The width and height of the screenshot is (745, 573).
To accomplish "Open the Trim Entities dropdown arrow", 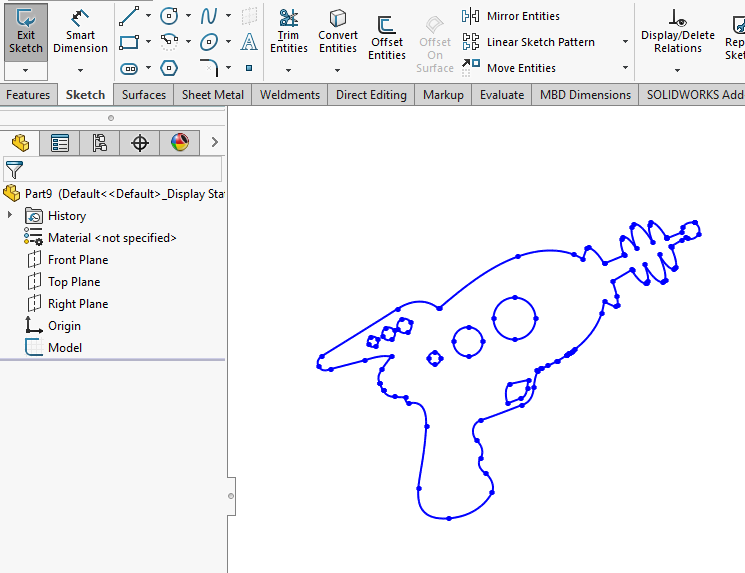I will pos(288,70).
